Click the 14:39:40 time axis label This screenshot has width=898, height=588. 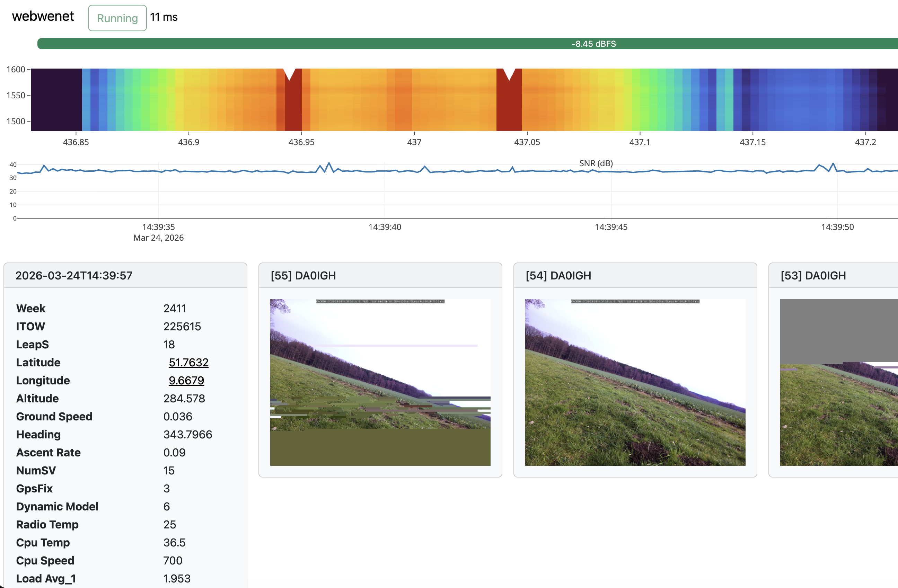coord(385,227)
